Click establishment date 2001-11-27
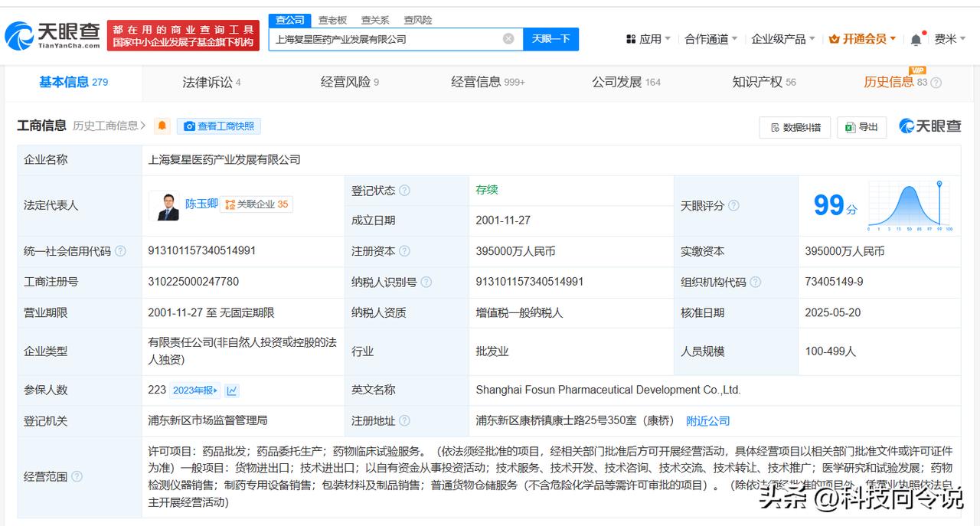Image resolution: width=980 pixels, height=526 pixels. click(503, 221)
